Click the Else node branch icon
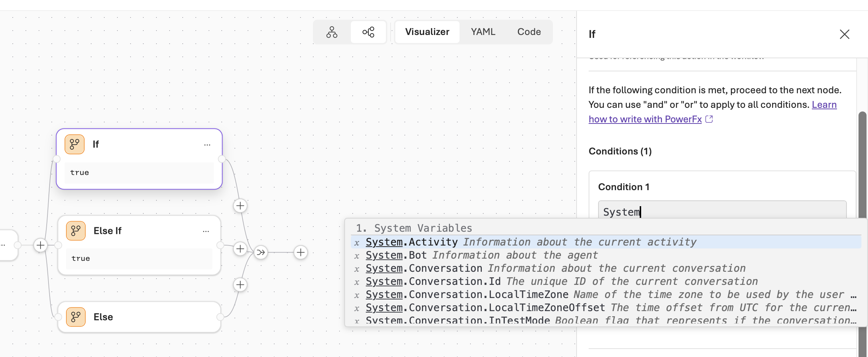Screen dimensions: 868x357 click(76, 317)
